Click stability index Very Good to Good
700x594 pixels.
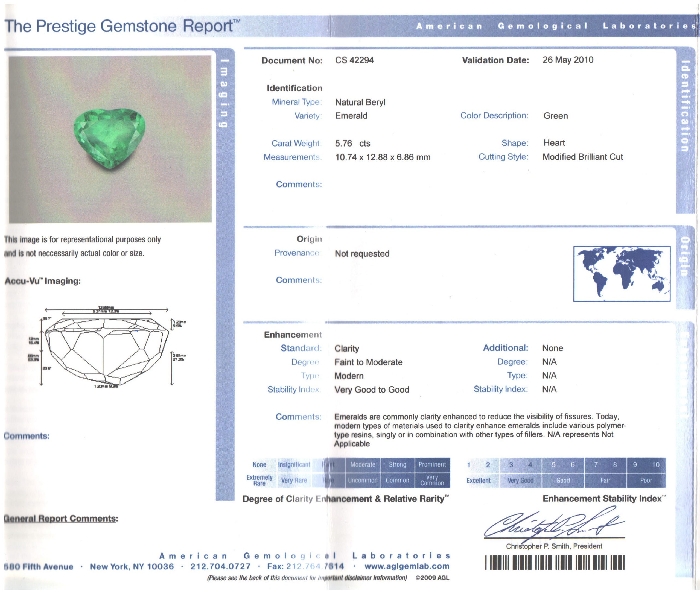(372, 390)
